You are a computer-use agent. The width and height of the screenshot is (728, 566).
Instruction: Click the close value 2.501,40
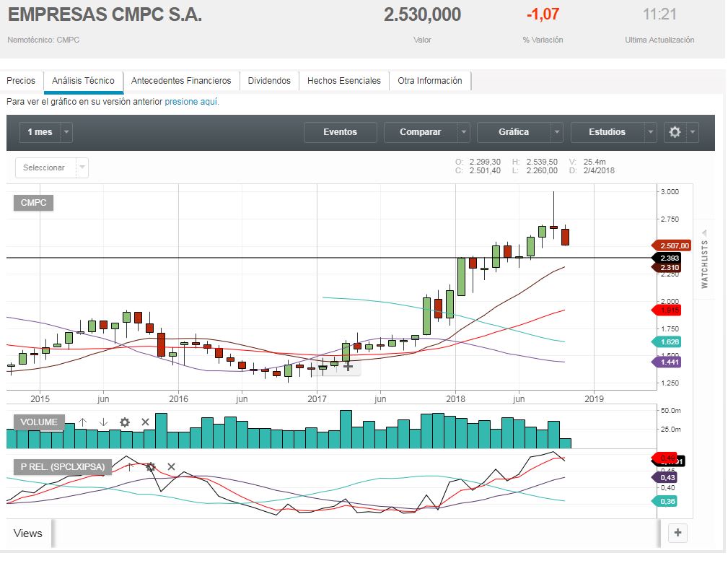click(485, 170)
